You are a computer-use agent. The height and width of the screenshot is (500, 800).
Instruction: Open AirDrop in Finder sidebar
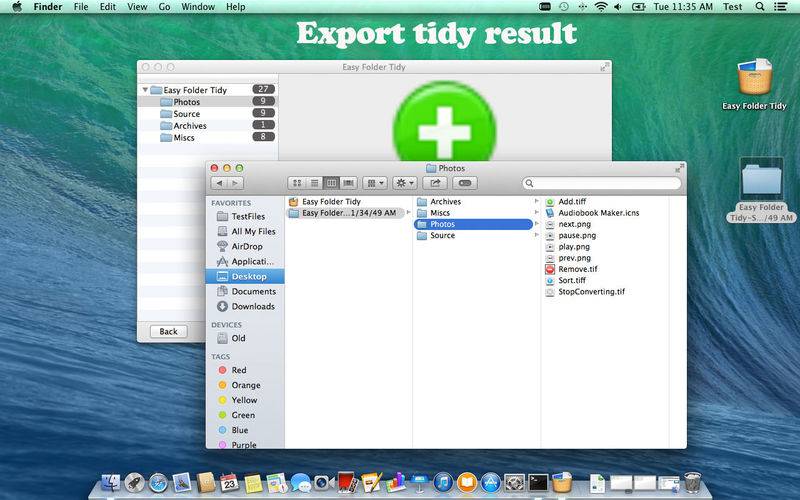245,246
